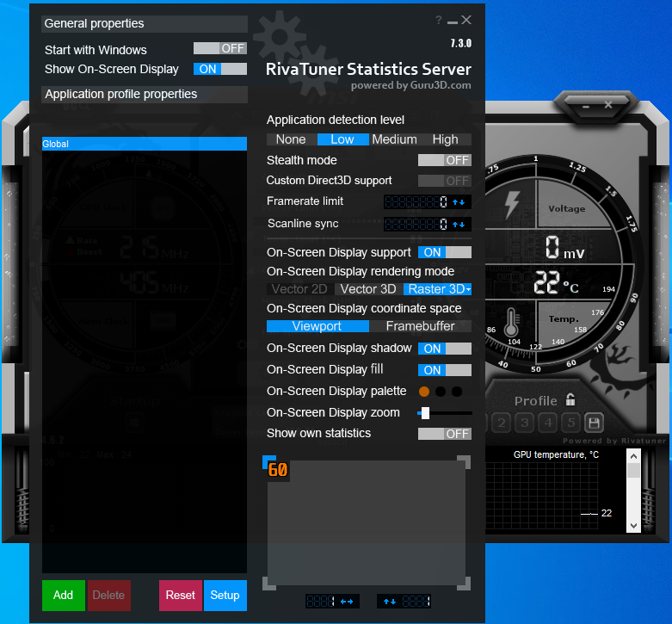
Task: Select the bottom-right OSD corner anchor
Action: 464,584
